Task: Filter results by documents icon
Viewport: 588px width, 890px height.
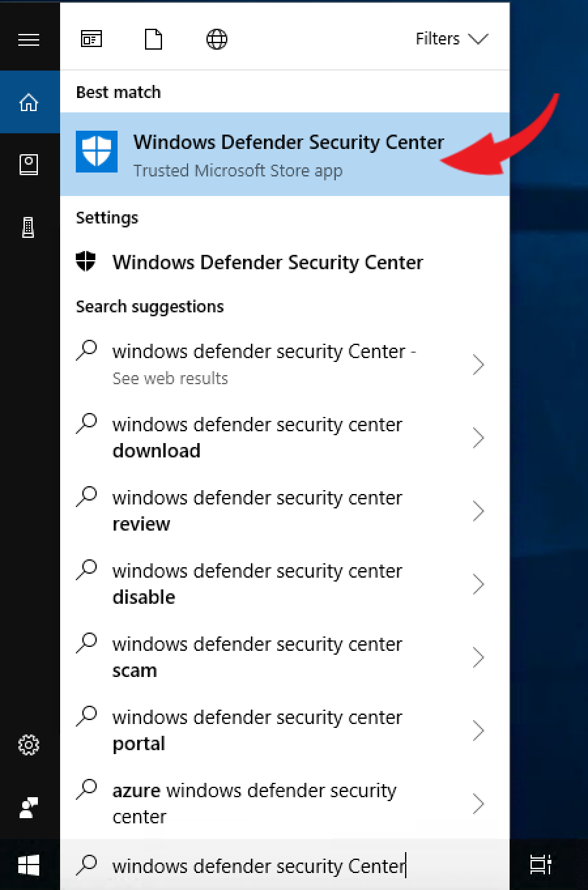Action: point(154,39)
